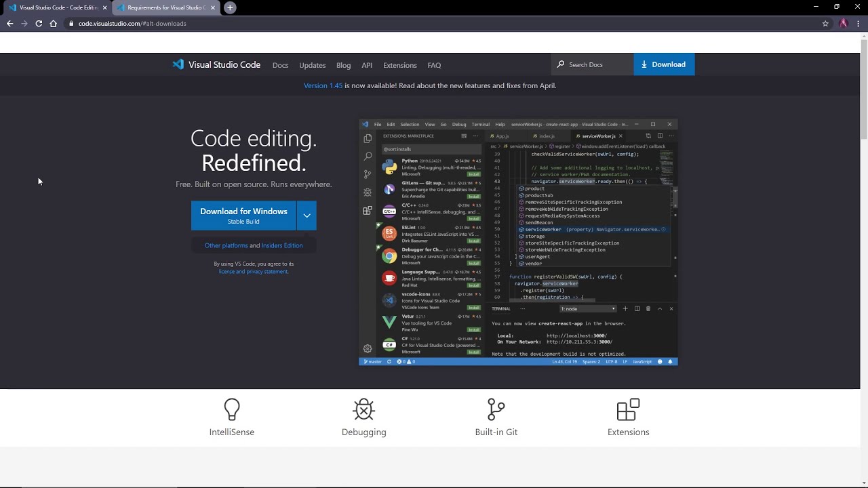Click the IntelliSense lightbulb icon
The width and height of the screenshot is (868, 488).
click(x=232, y=409)
